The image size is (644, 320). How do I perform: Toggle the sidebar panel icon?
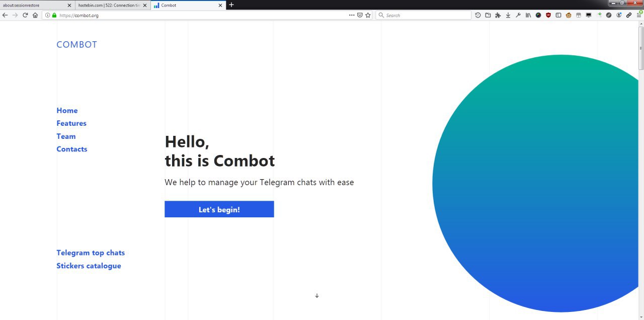[558, 15]
